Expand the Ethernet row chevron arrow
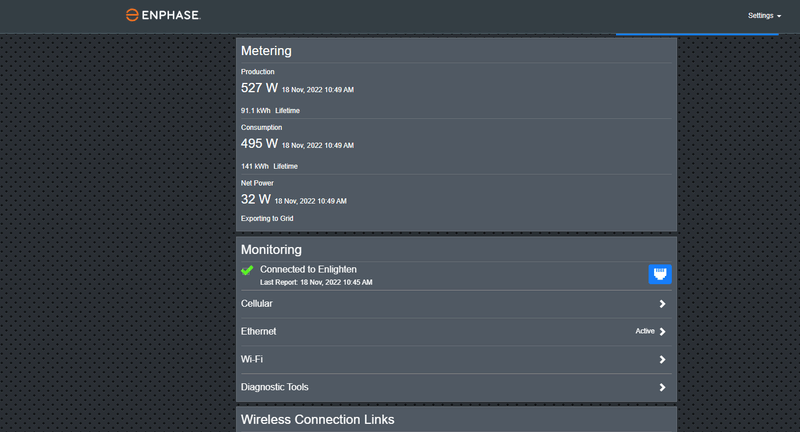The image size is (800, 432). tap(662, 331)
